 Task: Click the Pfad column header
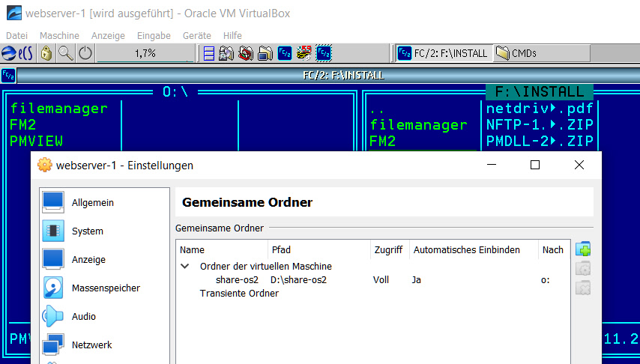coord(319,249)
